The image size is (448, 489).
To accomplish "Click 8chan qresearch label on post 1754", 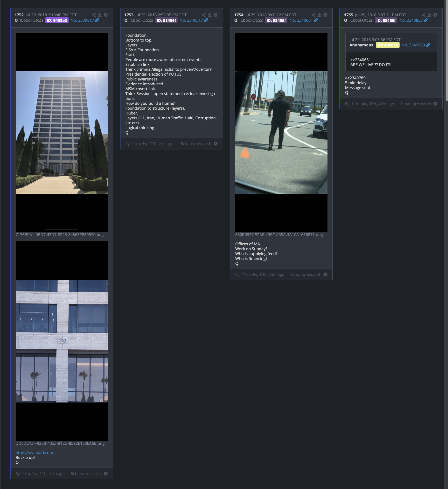I will (x=306, y=275).
